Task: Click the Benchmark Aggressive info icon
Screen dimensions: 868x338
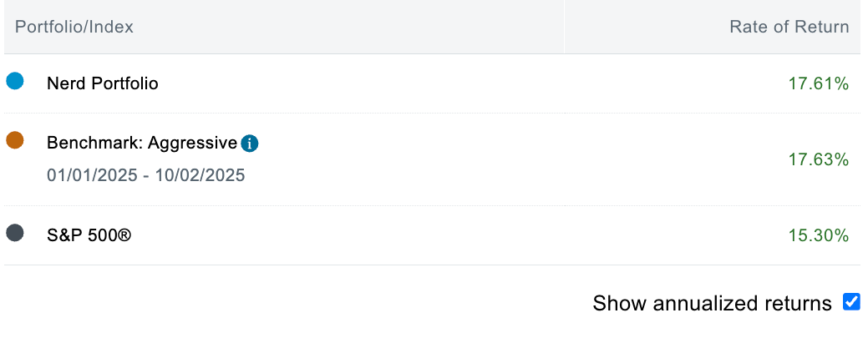Action: tap(250, 144)
